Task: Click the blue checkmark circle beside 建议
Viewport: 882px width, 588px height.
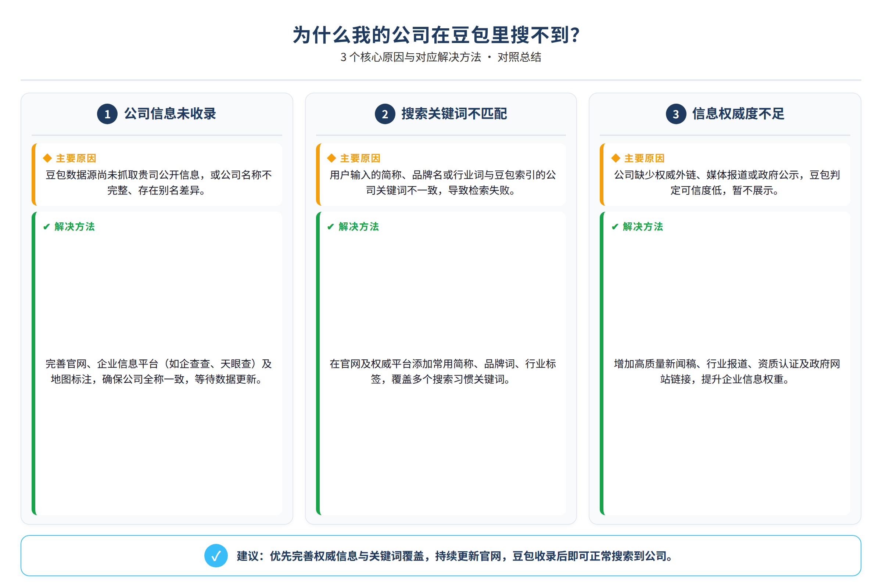Action: 216,556
